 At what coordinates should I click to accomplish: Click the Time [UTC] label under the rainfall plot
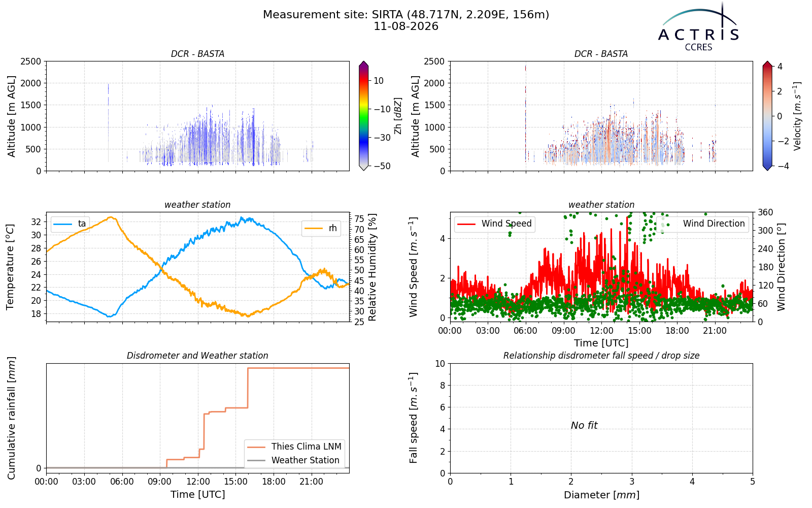198,494
